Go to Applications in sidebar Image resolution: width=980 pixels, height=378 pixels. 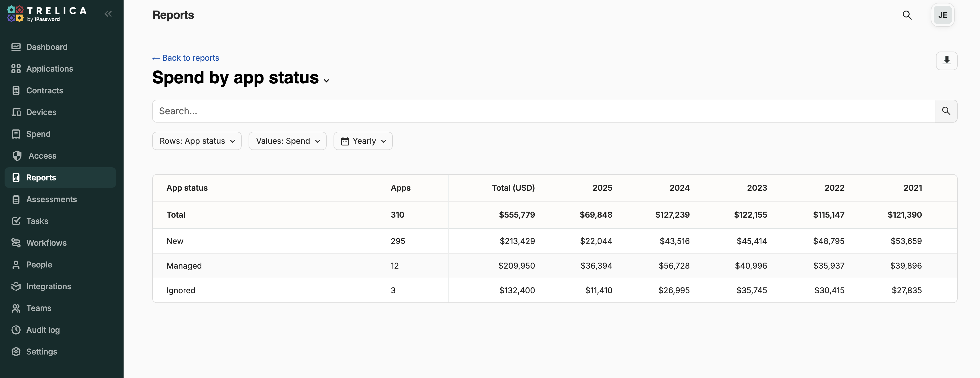click(x=49, y=68)
